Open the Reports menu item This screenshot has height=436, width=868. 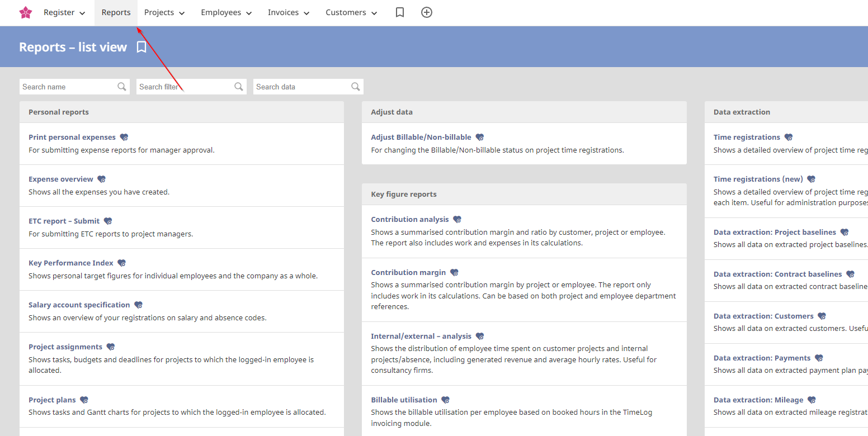point(116,12)
